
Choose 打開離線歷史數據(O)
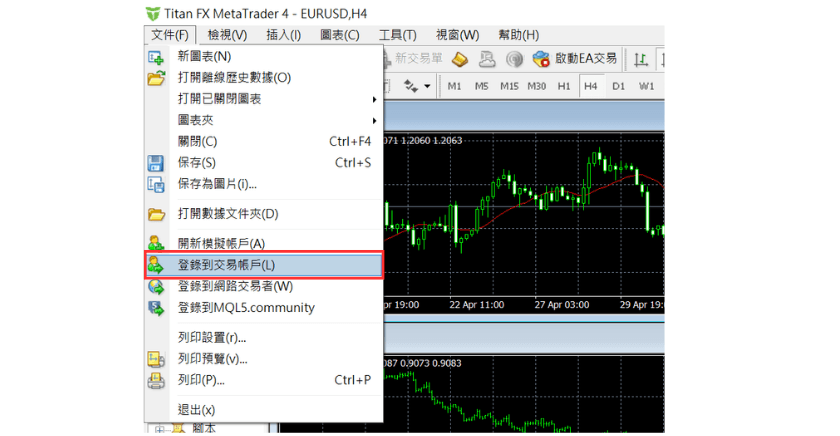(264, 78)
